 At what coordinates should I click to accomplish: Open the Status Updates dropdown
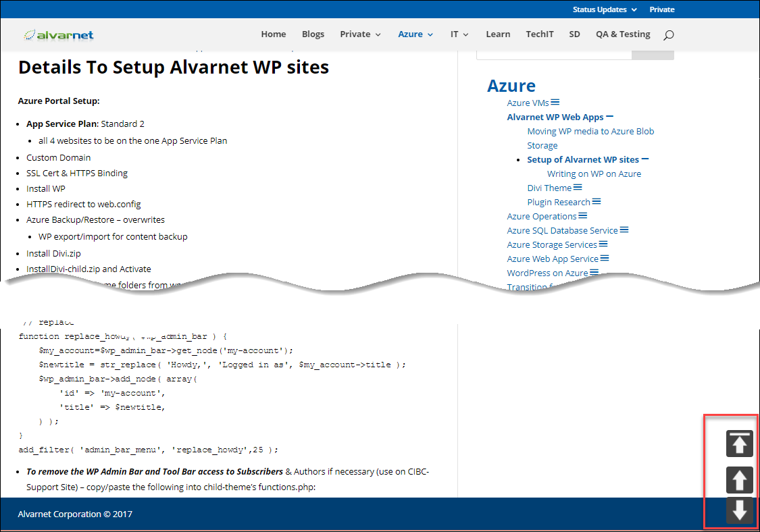(x=605, y=9)
